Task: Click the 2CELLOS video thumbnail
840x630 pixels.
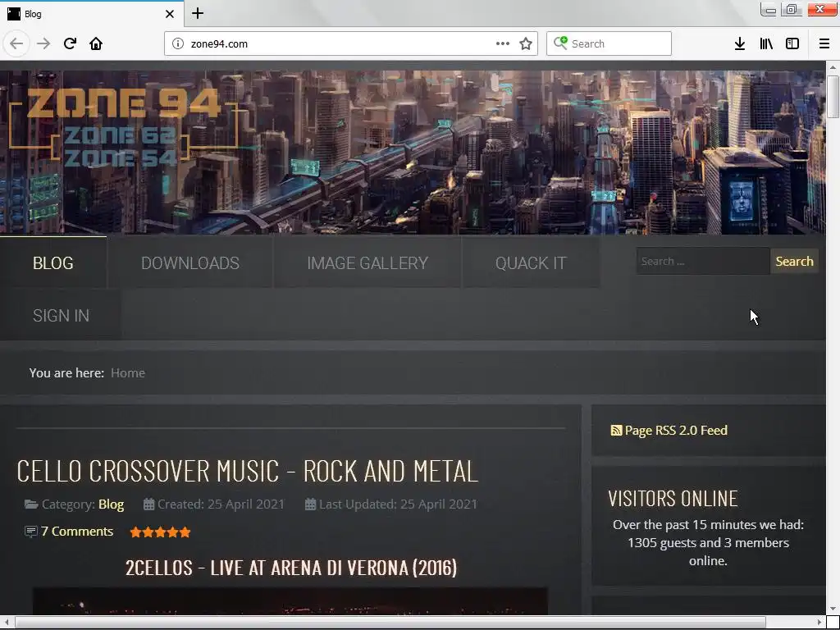Action: (x=290, y=601)
